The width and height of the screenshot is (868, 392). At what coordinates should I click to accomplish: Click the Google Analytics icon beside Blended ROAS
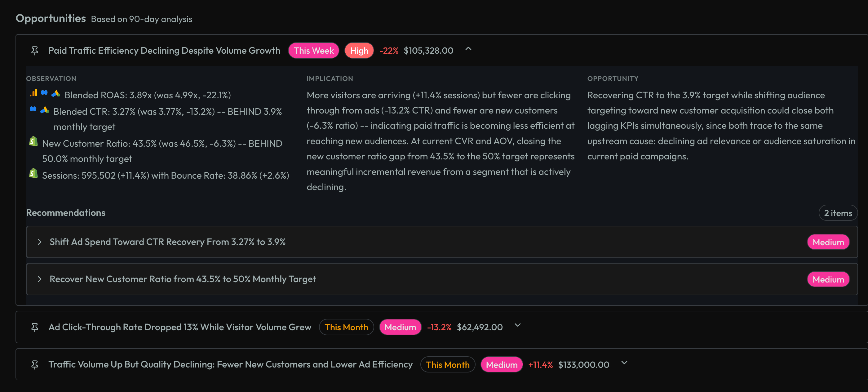pos(34,93)
